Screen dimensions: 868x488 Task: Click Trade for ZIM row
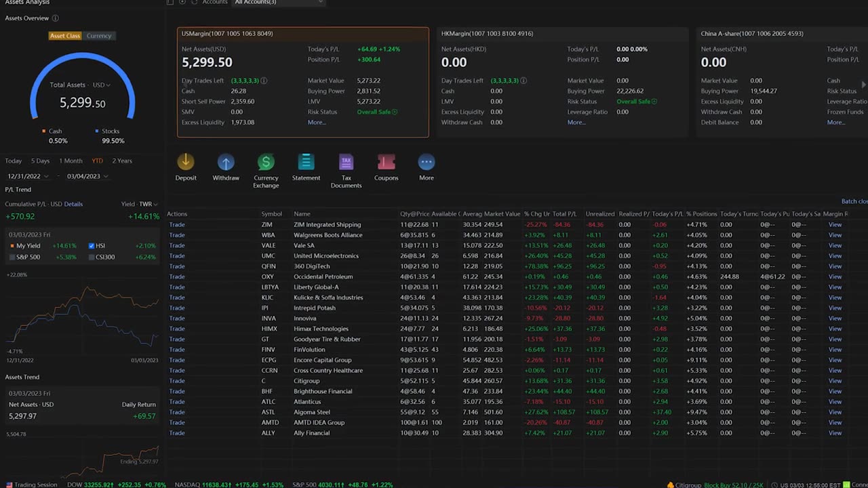point(177,224)
